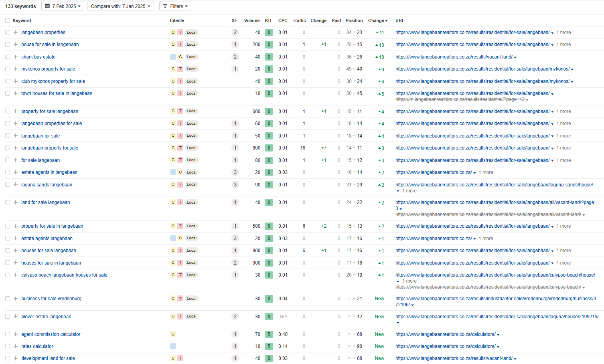Sort by position Change column header
The image size is (604, 364).
377,20
